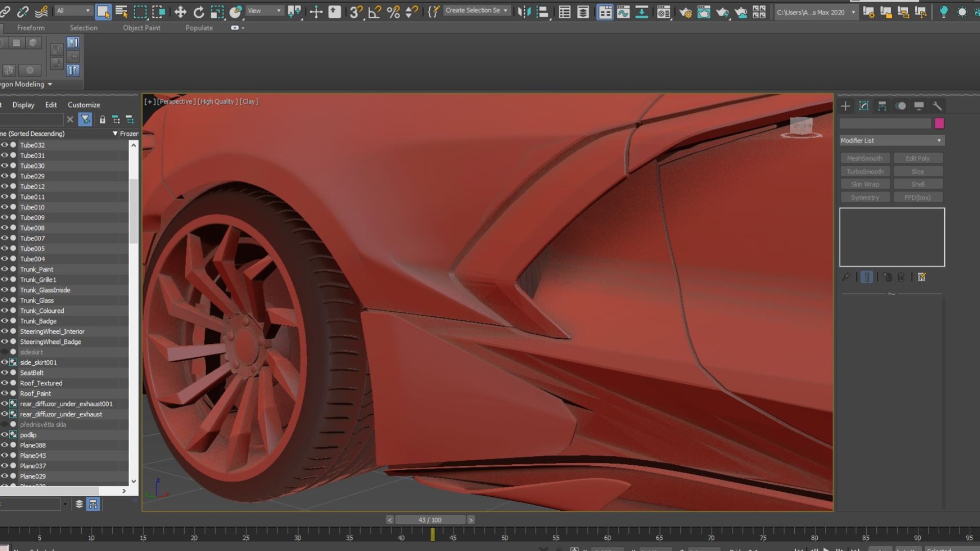Select the Rotate tool
Image resolution: width=980 pixels, height=551 pixels.
(x=199, y=12)
